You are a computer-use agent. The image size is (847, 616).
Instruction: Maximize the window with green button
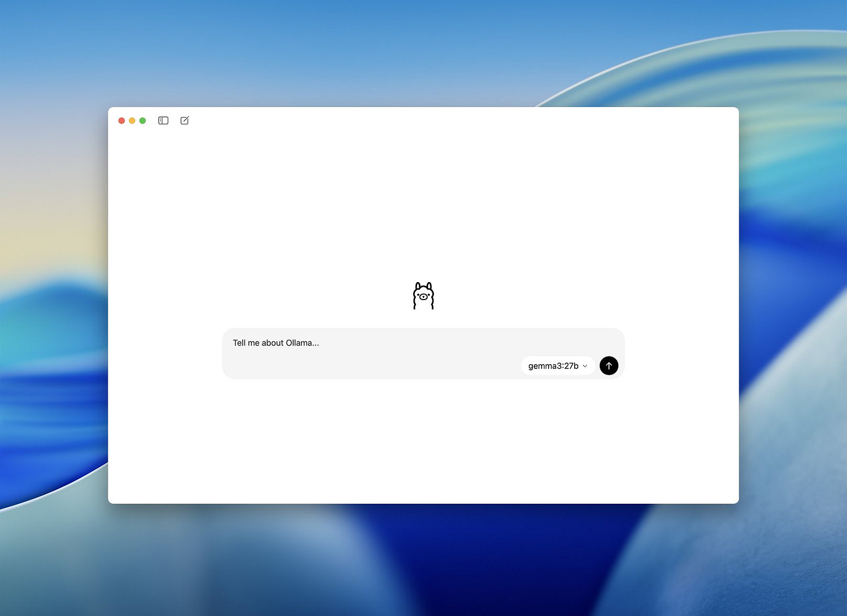point(143,120)
